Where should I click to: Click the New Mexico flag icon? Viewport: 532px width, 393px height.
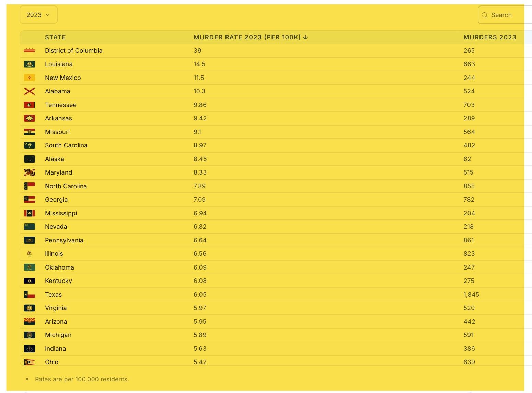pyautogui.click(x=30, y=78)
